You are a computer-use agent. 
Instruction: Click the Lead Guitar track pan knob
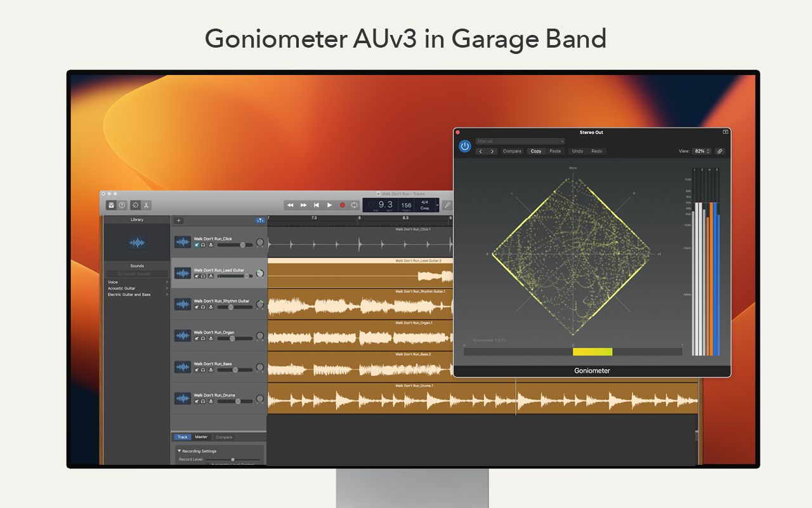click(259, 274)
